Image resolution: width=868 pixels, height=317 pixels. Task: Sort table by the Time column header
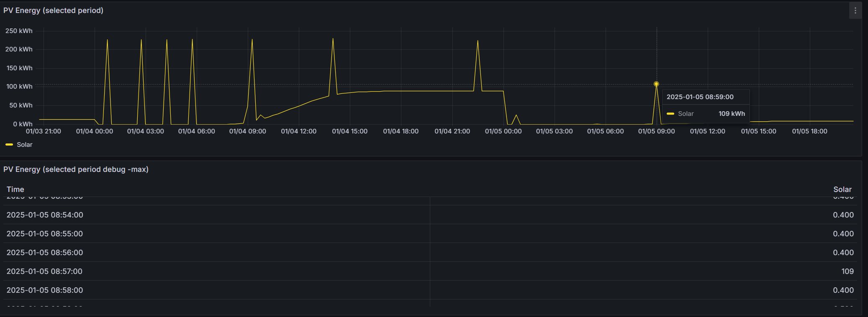click(x=15, y=189)
